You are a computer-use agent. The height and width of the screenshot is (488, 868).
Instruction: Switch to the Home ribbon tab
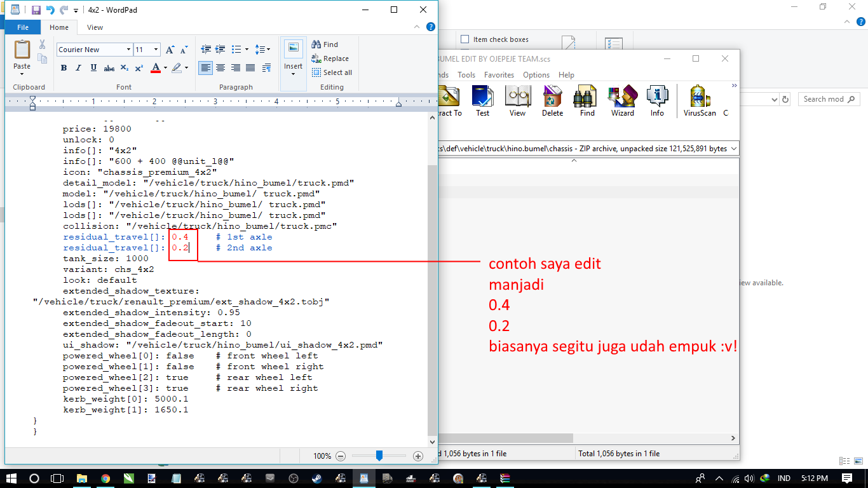[59, 27]
